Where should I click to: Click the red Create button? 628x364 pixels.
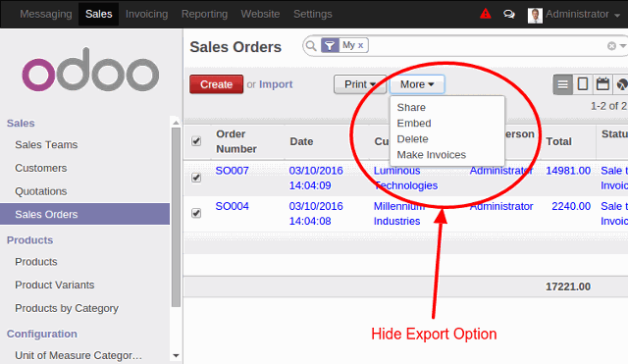(216, 84)
